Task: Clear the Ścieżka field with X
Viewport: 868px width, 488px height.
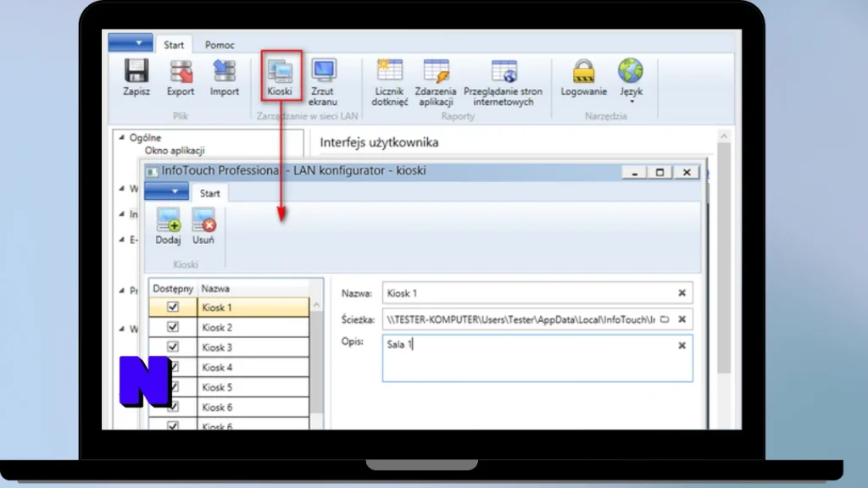Action: 682,319
